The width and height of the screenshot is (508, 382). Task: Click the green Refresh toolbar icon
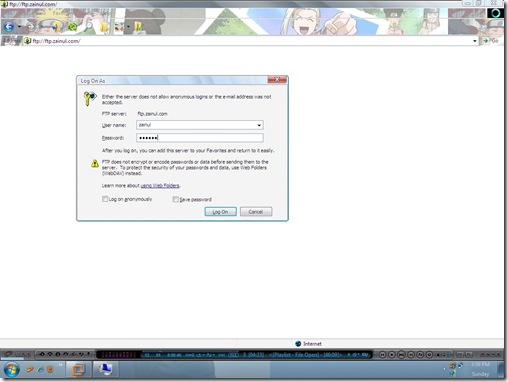(x=72, y=27)
